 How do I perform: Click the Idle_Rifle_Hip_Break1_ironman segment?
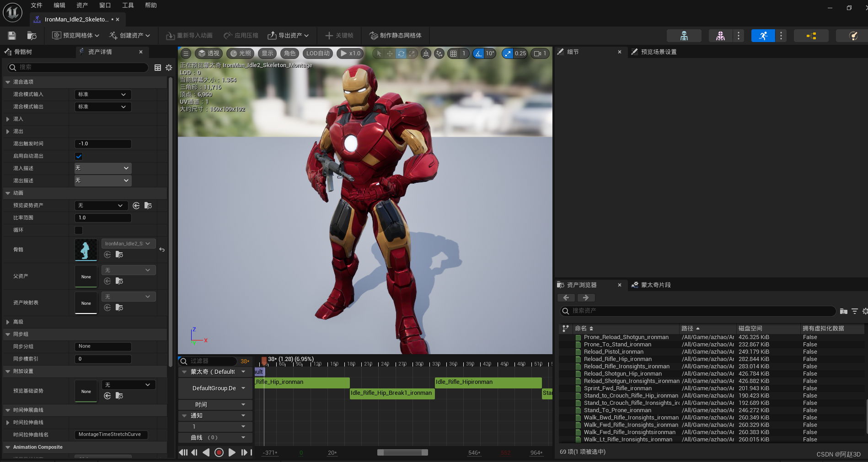coord(392,393)
